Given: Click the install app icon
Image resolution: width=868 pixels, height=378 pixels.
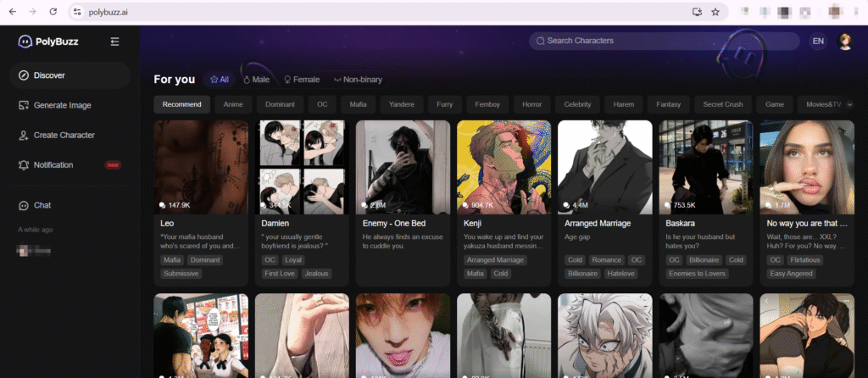Looking at the screenshot, I should tap(697, 12).
